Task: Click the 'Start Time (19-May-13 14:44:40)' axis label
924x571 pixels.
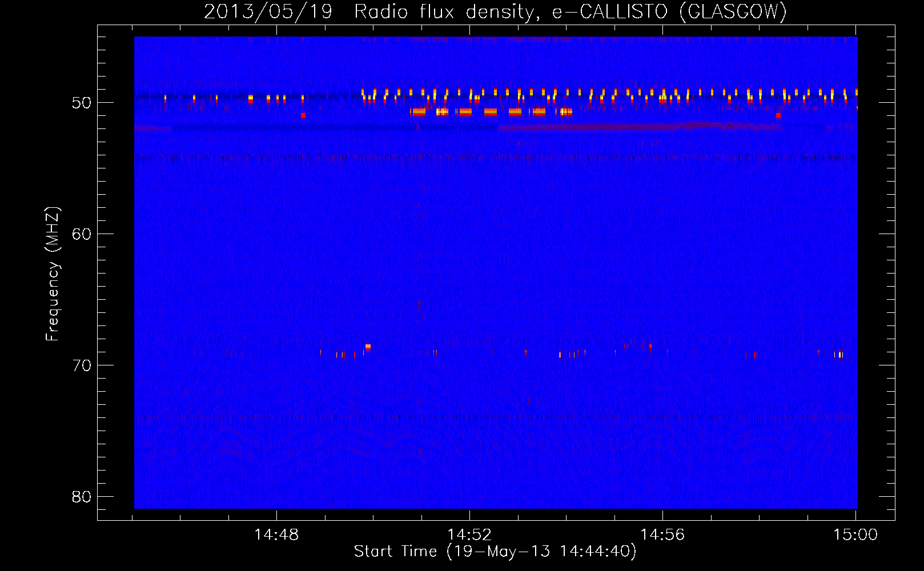Action: tap(495, 552)
